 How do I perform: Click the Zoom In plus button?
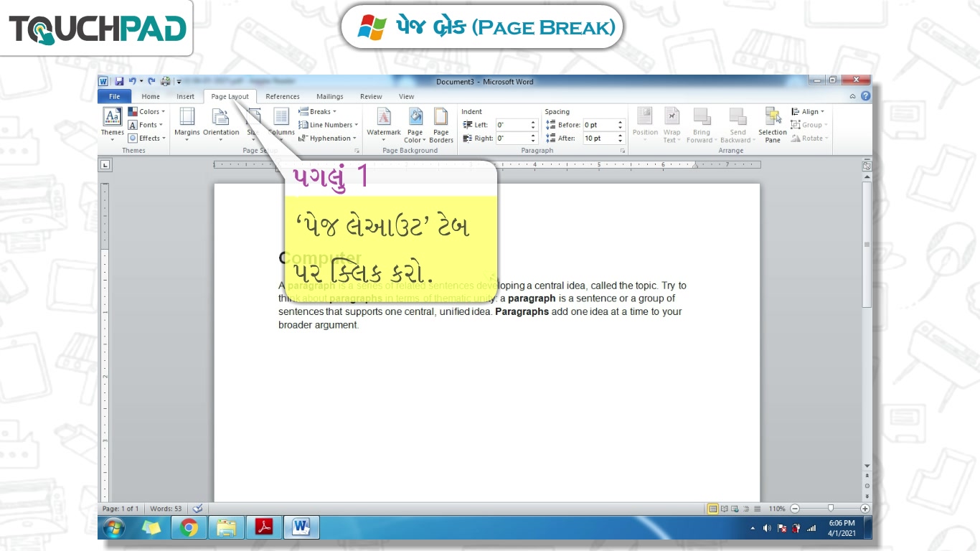(864, 509)
